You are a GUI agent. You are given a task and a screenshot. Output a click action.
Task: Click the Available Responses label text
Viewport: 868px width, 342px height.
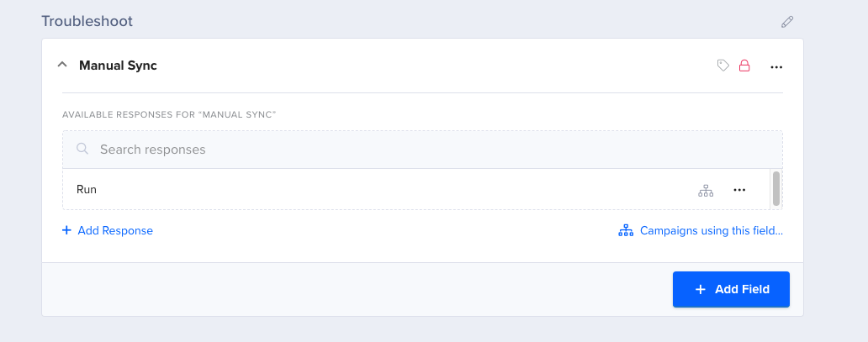point(169,114)
